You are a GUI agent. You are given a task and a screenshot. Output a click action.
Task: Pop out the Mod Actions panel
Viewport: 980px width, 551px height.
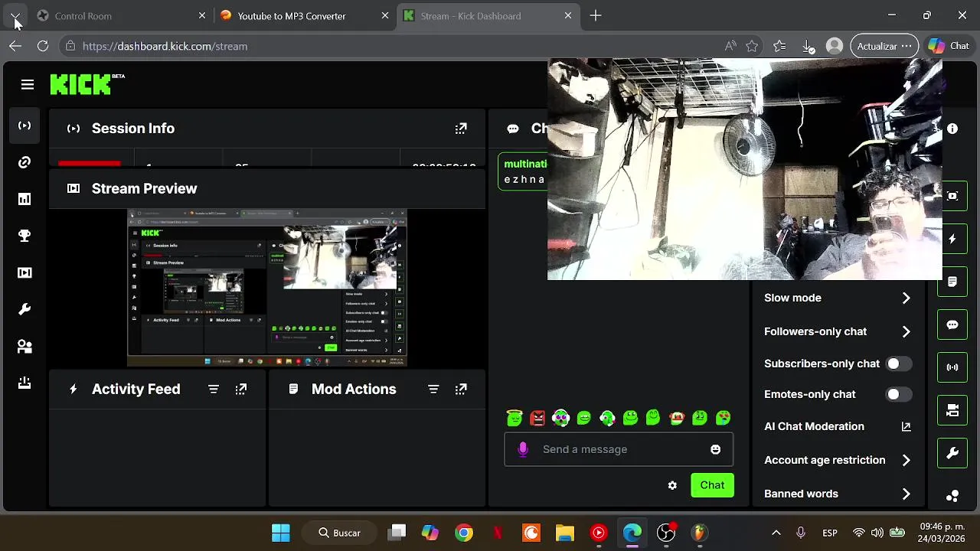[x=461, y=390]
